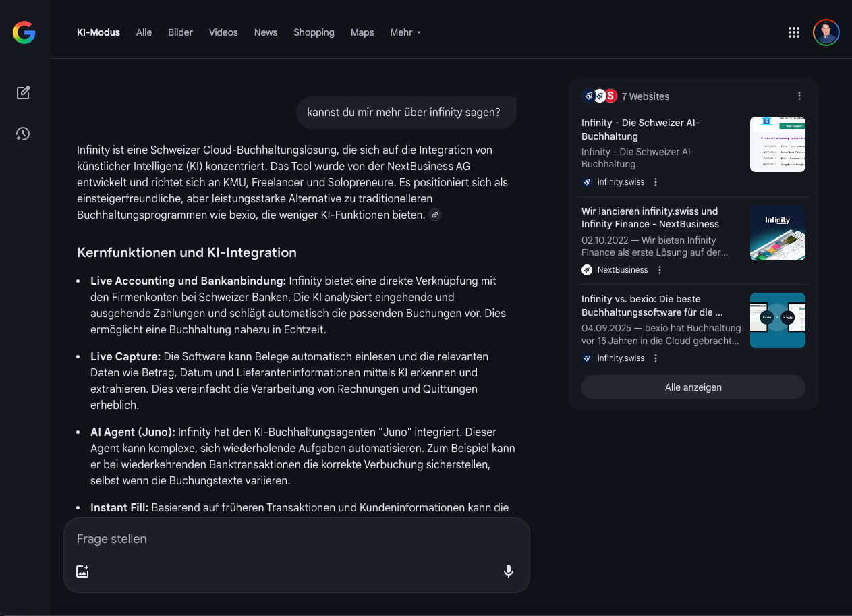Switch to the Videos tab
The height and width of the screenshot is (616, 852).
(223, 32)
